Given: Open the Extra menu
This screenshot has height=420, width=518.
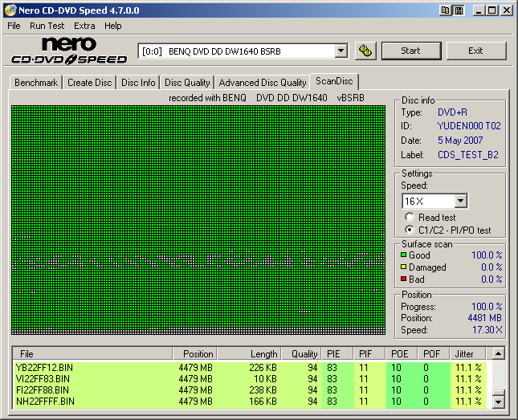Looking at the screenshot, I should coord(84,26).
